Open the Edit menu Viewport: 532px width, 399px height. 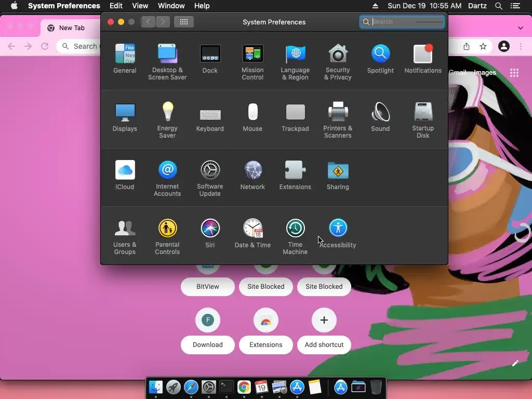click(116, 6)
